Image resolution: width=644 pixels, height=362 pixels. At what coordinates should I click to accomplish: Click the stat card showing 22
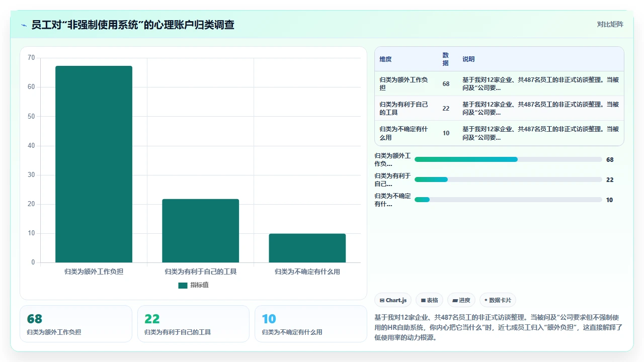click(193, 324)
